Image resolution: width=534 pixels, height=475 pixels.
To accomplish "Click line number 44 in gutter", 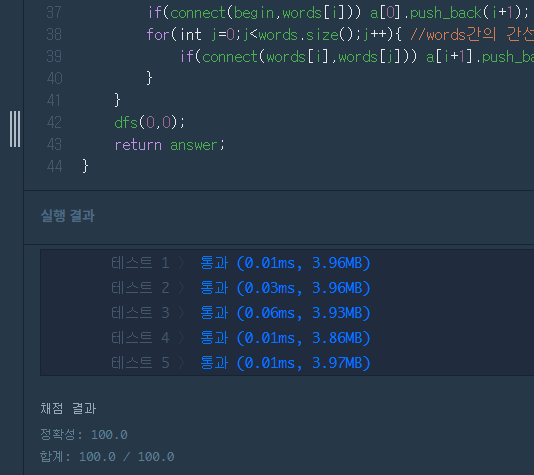I will coord(54,167).
